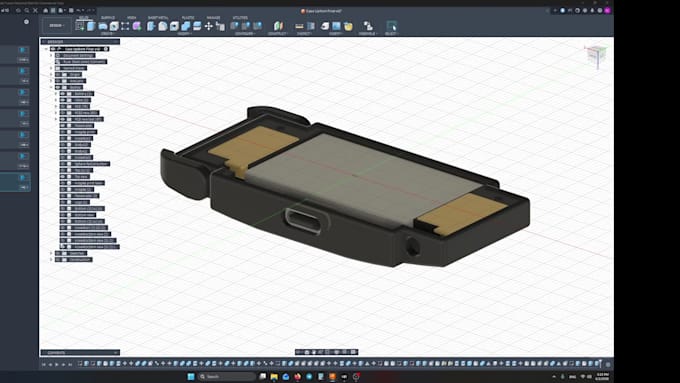Select the Case Update Final root component
Viewport: 680px width, 383px height.
[x=82, y=49]
